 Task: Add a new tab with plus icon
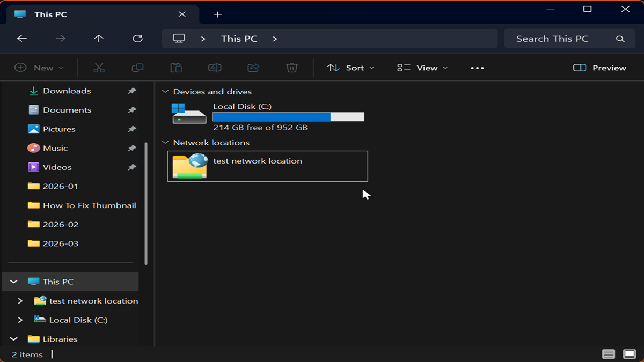pos(217,14)
